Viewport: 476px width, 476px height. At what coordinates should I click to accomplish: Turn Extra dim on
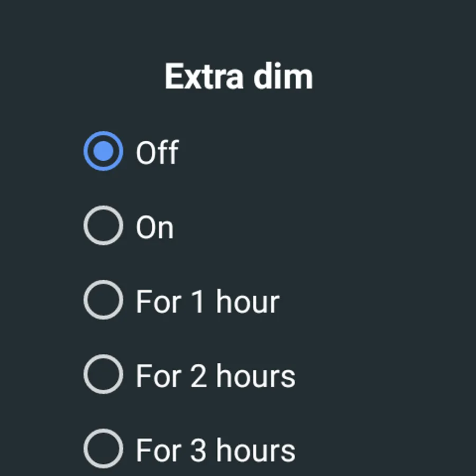pyautogui.click(x=103, y=226)
